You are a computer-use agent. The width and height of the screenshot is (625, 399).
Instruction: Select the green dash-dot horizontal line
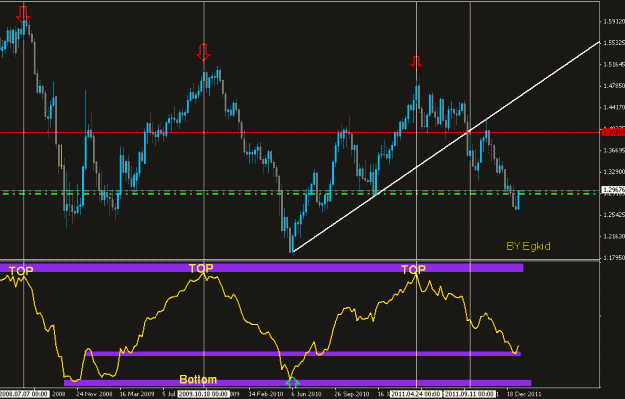tap(300, 193)
